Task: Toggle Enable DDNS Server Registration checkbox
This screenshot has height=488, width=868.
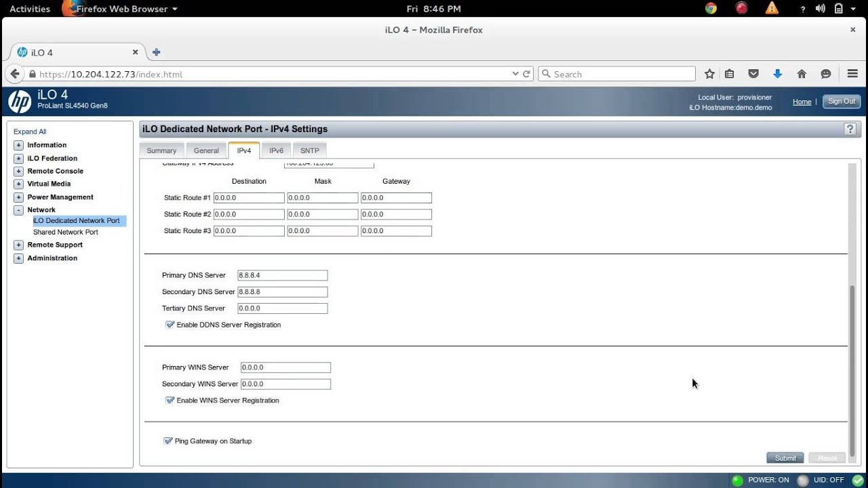Action: click(x=170, y=325)
